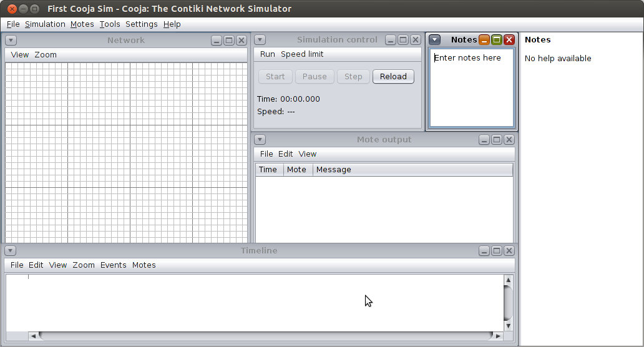Click Timeline horizontal scrollbar right arrow
644x347 pixels.
(498, 336)
